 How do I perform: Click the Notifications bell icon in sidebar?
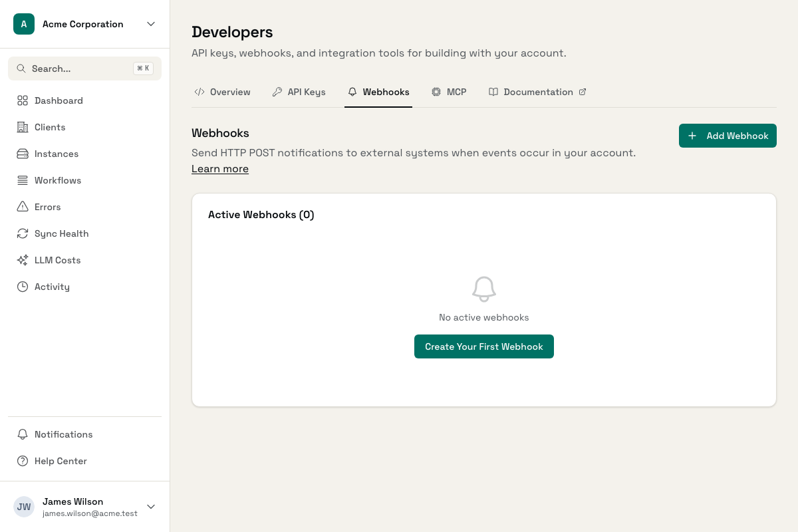[x=23, y=434]
